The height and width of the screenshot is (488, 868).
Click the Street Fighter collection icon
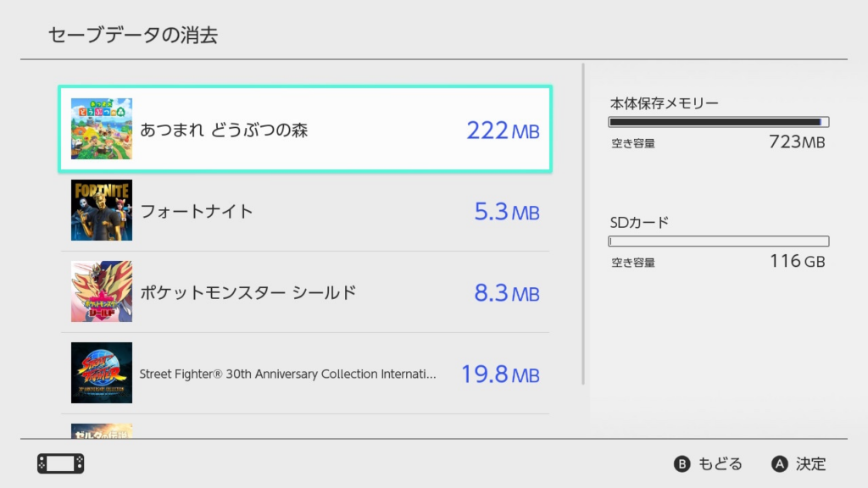point(102,373)
